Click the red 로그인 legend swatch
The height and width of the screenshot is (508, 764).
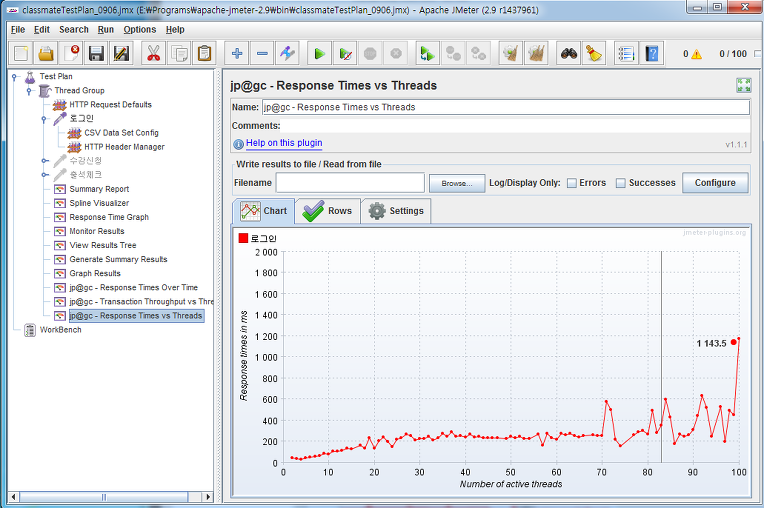click(243, 238)
